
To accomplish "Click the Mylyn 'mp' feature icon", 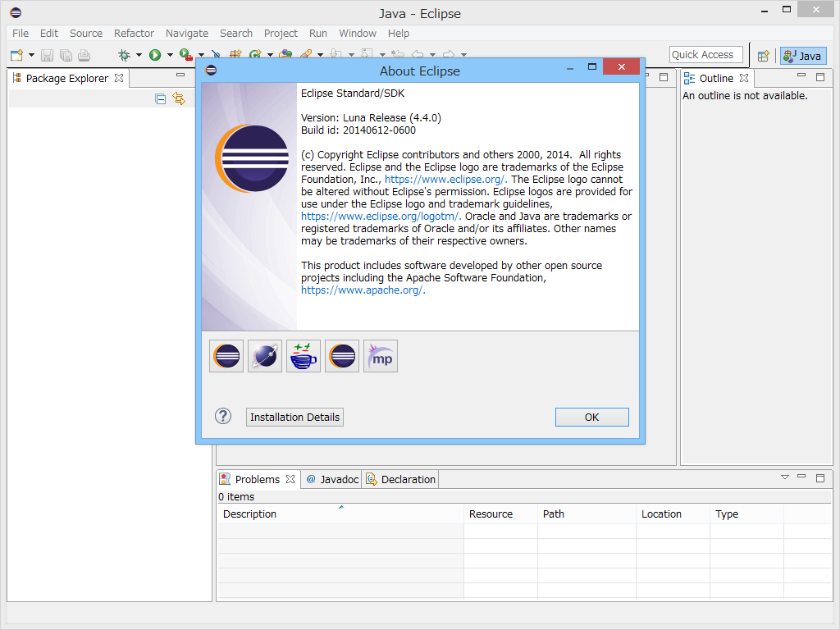I will [x=380, y=355].
